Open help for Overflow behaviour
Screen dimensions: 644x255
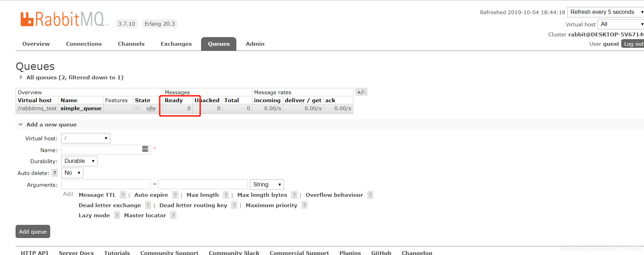point(370,195)
